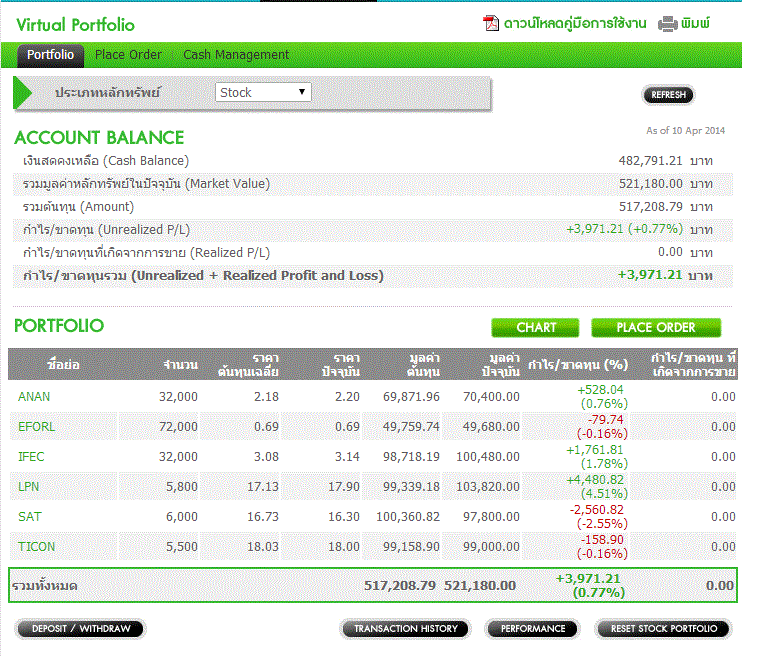The image size is (759, 672).
Task: Click the PORTFOLIO section heading
Action: coord(59,326)
